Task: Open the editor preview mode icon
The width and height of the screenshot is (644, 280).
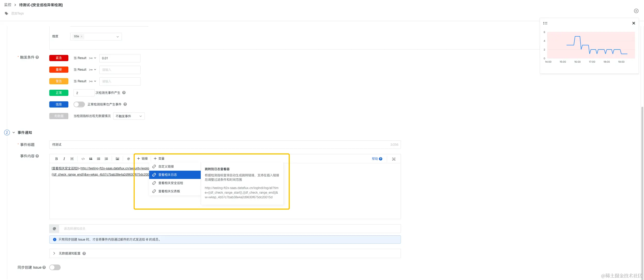Action: (394, 159)
